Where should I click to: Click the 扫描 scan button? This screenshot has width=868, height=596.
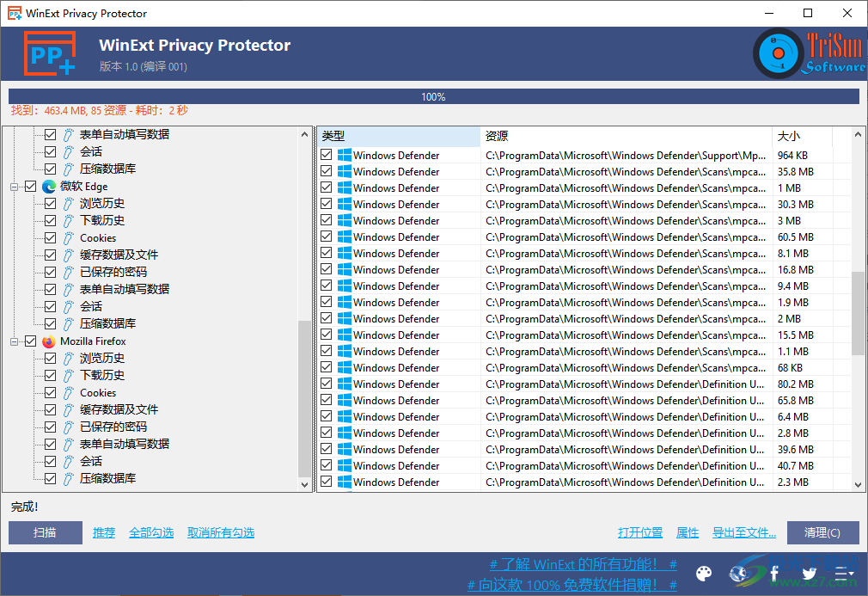[46, 533]
